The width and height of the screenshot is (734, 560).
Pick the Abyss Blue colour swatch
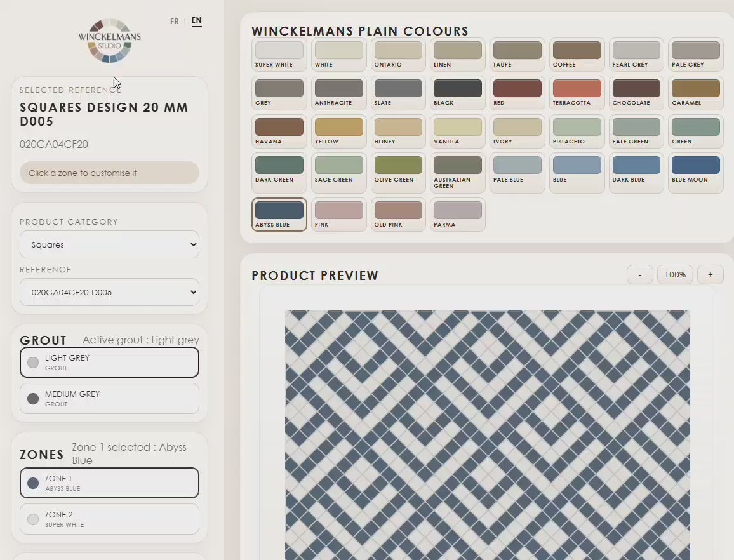point(279,215)
